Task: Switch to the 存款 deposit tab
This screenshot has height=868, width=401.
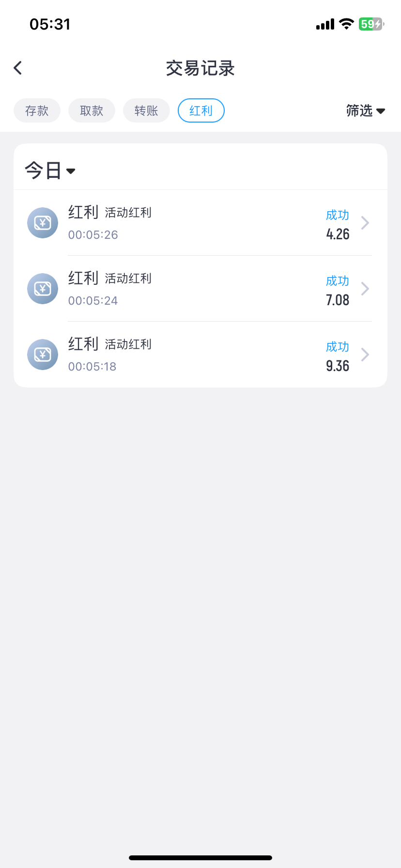Action: point(37,111)
